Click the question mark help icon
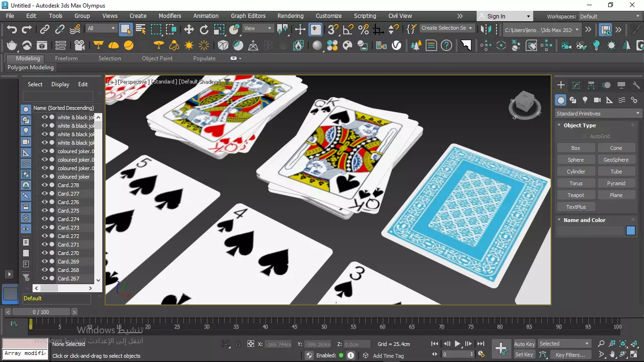Screen dimensions: 644x362 tap(446, 46)
